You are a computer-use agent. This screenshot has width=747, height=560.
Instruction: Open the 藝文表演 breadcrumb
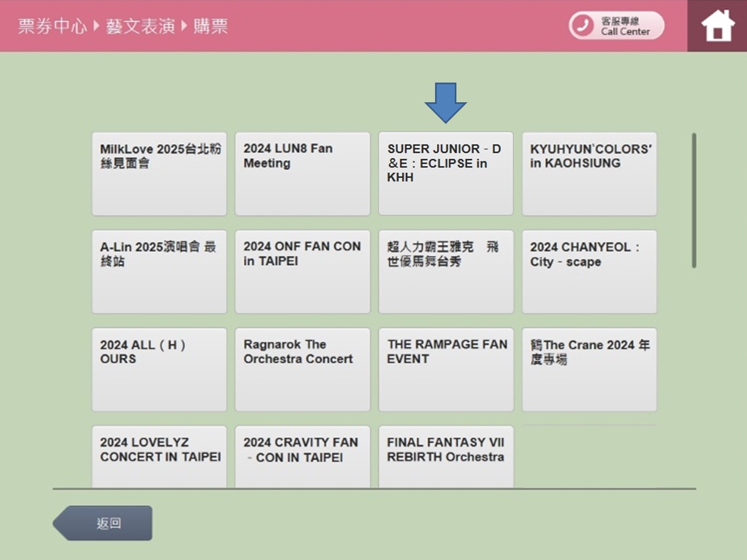(x=141, y=26)
